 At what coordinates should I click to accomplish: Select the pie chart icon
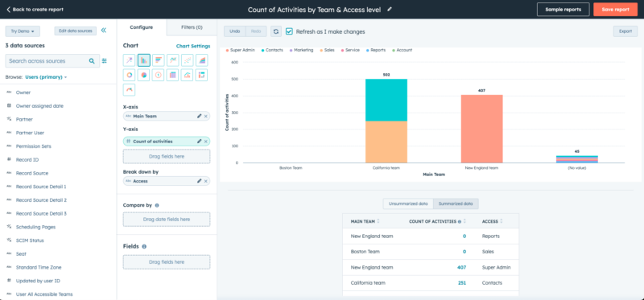144,75
